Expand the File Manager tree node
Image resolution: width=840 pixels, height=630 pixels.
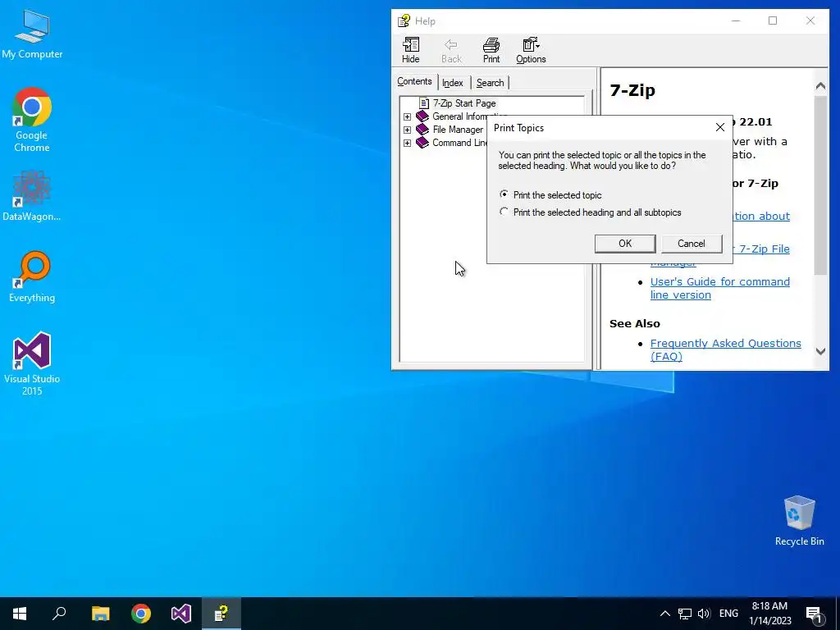tap(407, 130)
